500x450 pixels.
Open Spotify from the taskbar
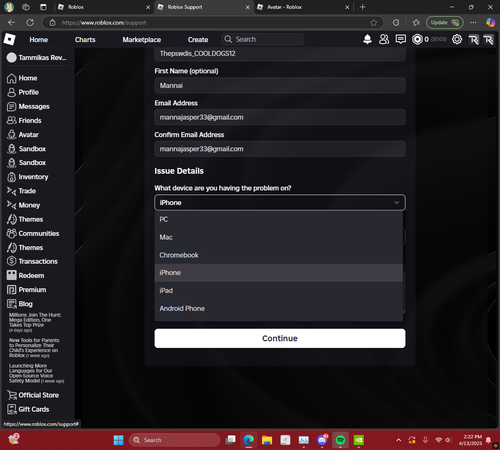pos(340,440)
